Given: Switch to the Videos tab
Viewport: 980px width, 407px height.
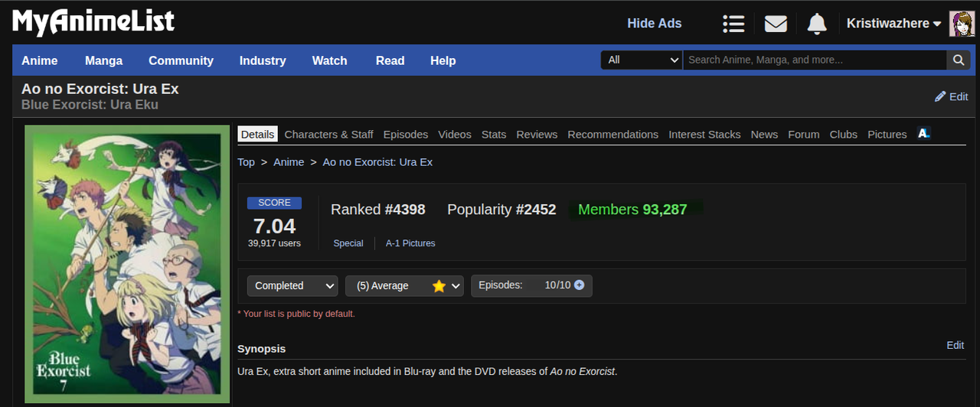Looking at the screenshot, I should coord(455,134).
